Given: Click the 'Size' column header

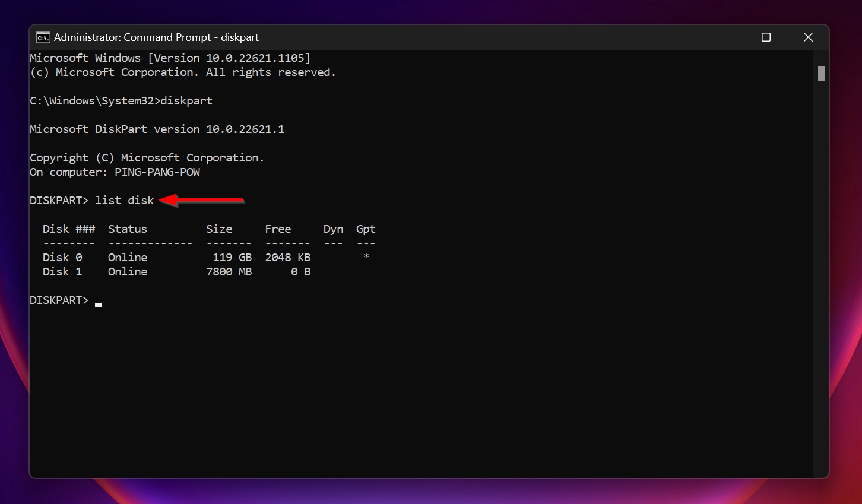Looking at the screenshot, I should (219, 229).
